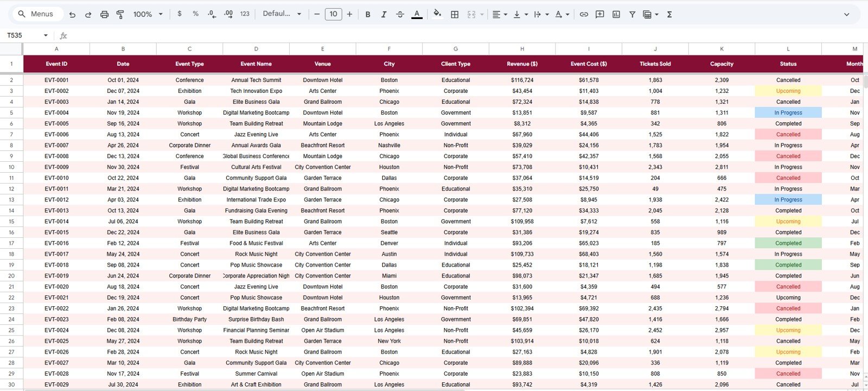Open text wrapping dropdown
The height and width of the screenshot is (391, 868).
point(541,15)
